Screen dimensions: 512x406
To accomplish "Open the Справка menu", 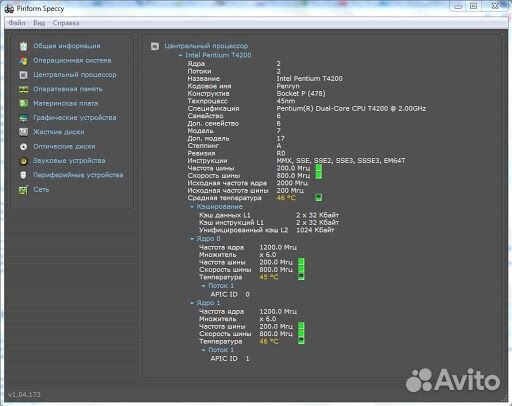I will pyautogui.click(x=66, y=23).
